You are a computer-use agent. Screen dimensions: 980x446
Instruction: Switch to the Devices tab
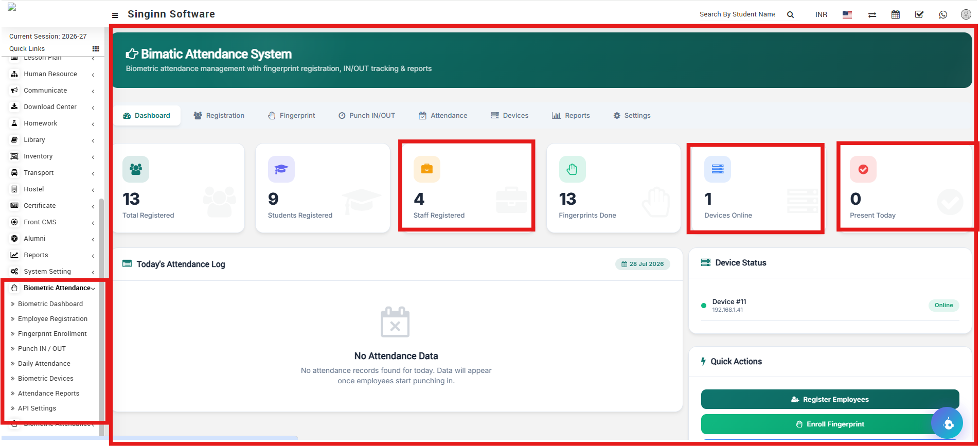(510, 116)
